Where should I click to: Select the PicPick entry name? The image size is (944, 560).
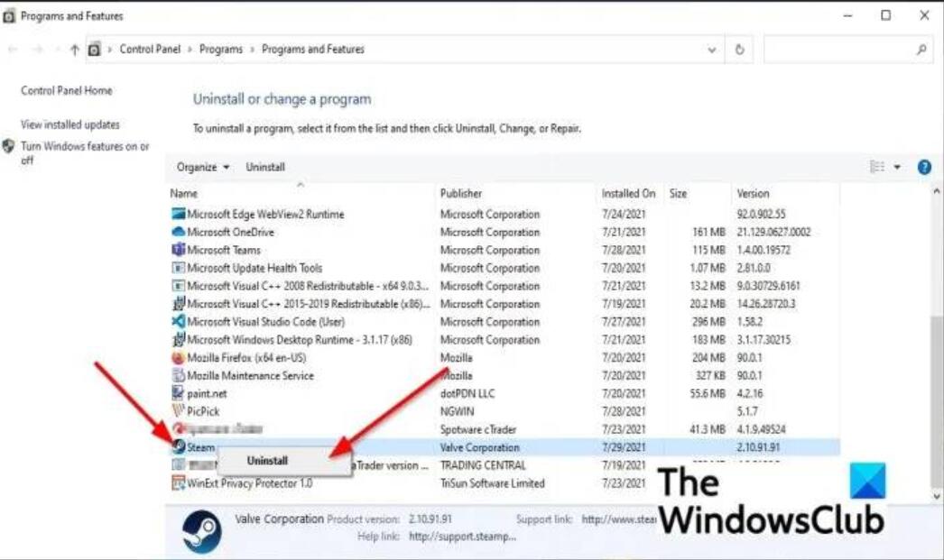pos(203,411)
